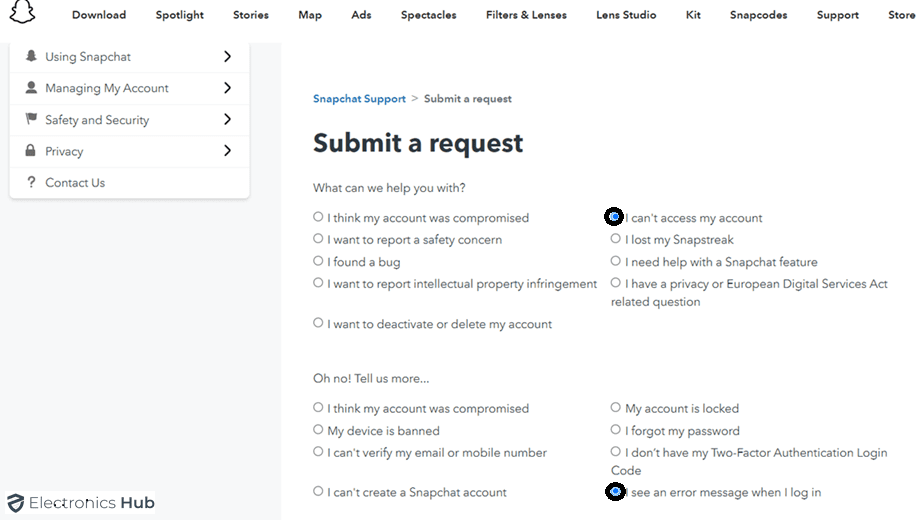
Task: Click the Snapchat ghost logo
Action: click(22, 12)
